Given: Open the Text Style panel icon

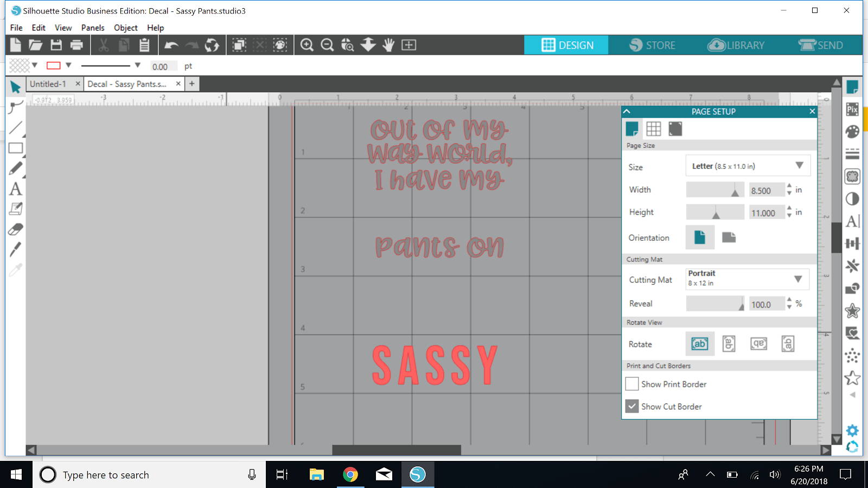Looking at the screenshot, I should [852, 221].
